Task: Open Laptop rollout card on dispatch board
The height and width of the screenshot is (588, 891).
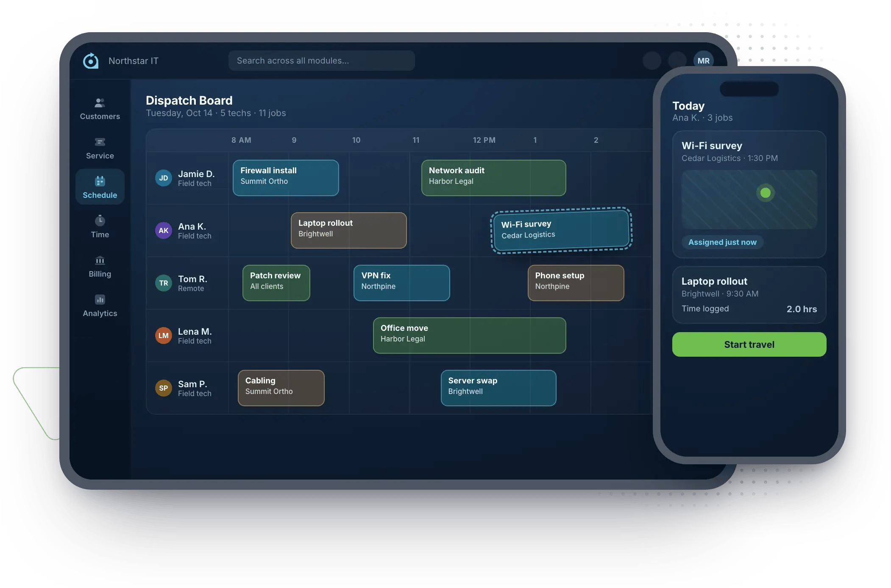Action: 348,230
